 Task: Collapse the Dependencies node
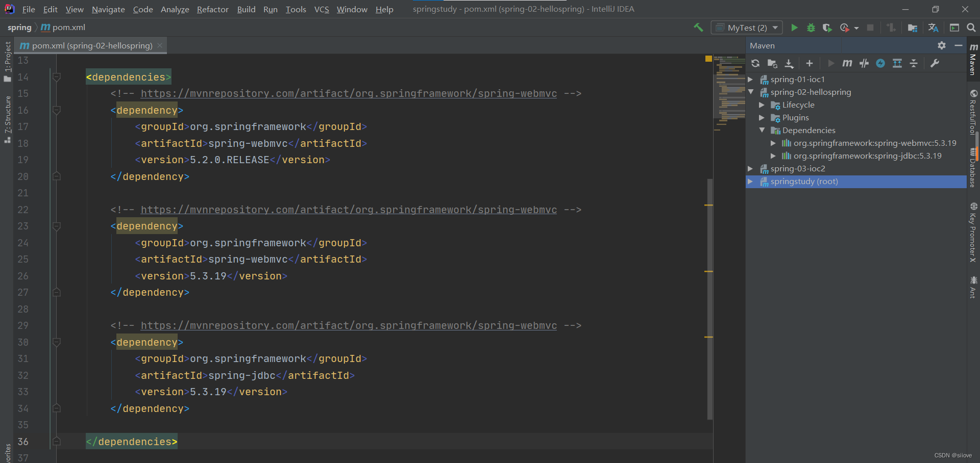point(762,131)
